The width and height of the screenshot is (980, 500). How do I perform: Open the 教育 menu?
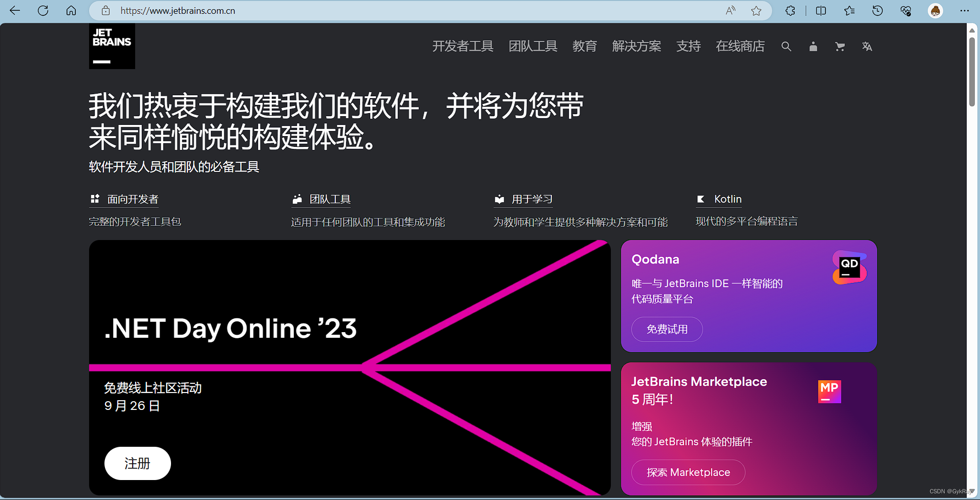point(585,47)
